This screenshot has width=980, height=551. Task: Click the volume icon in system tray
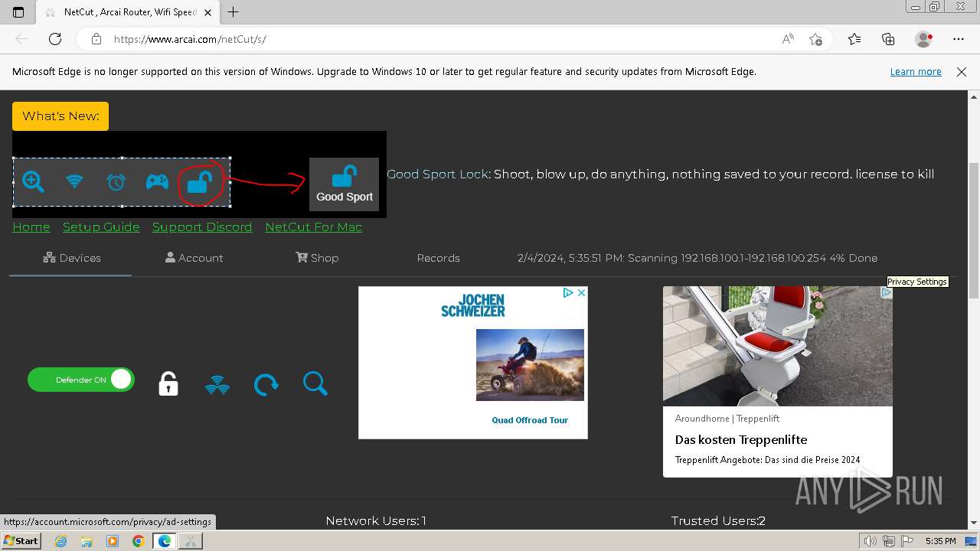871,541
